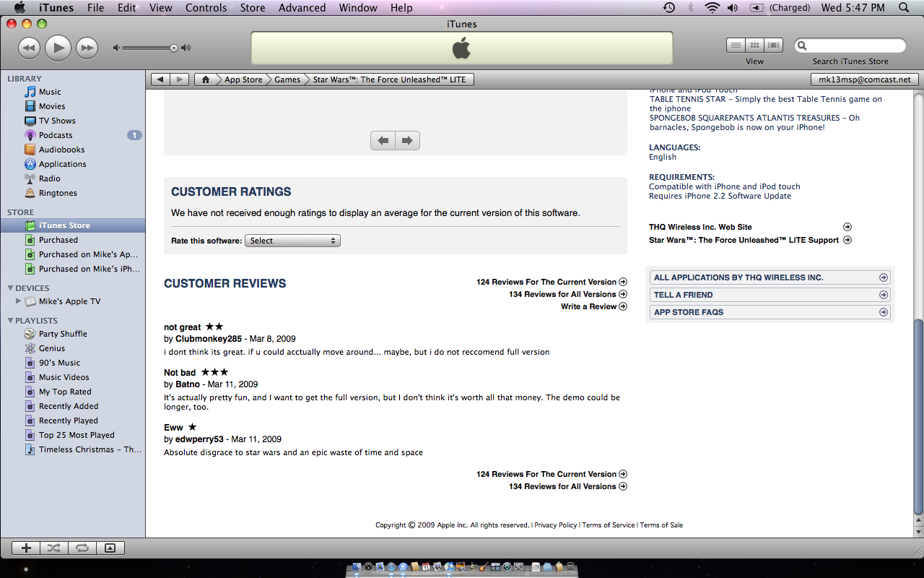Toggle the repeat button
Screen dimensions: 924x578
point(82,548)
